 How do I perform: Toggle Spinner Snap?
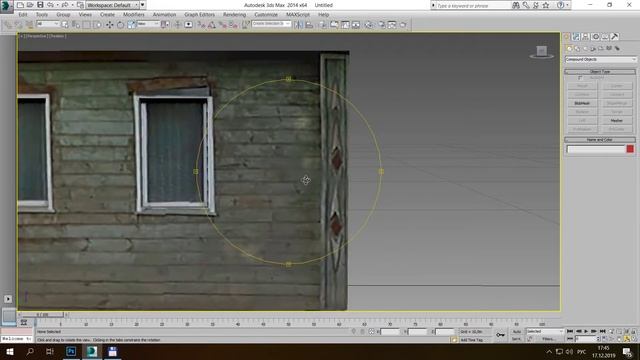point(233,25)
